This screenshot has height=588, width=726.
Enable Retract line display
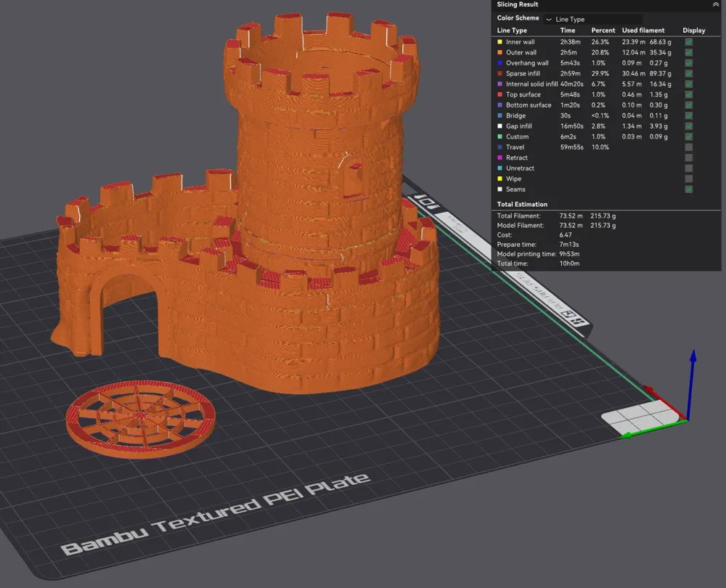point(688,158)
